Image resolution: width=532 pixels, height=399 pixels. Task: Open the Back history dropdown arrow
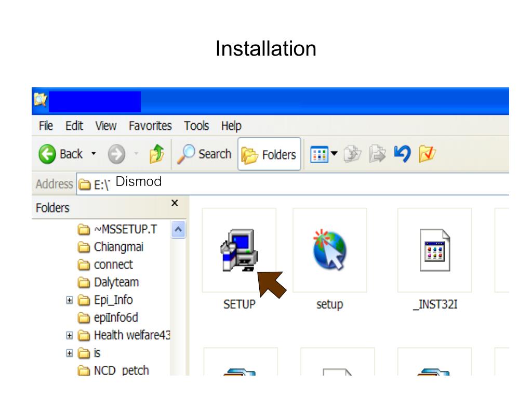point(94,154)
